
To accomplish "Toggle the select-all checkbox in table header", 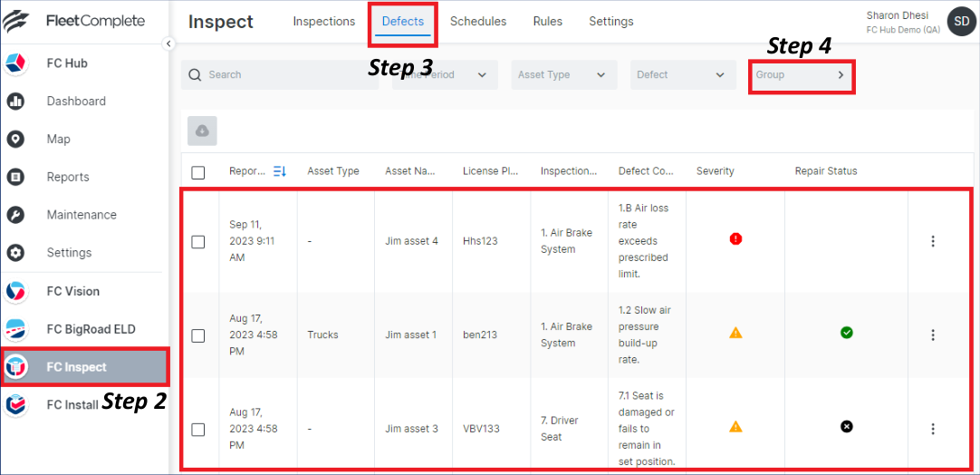I will coord(198,173).
